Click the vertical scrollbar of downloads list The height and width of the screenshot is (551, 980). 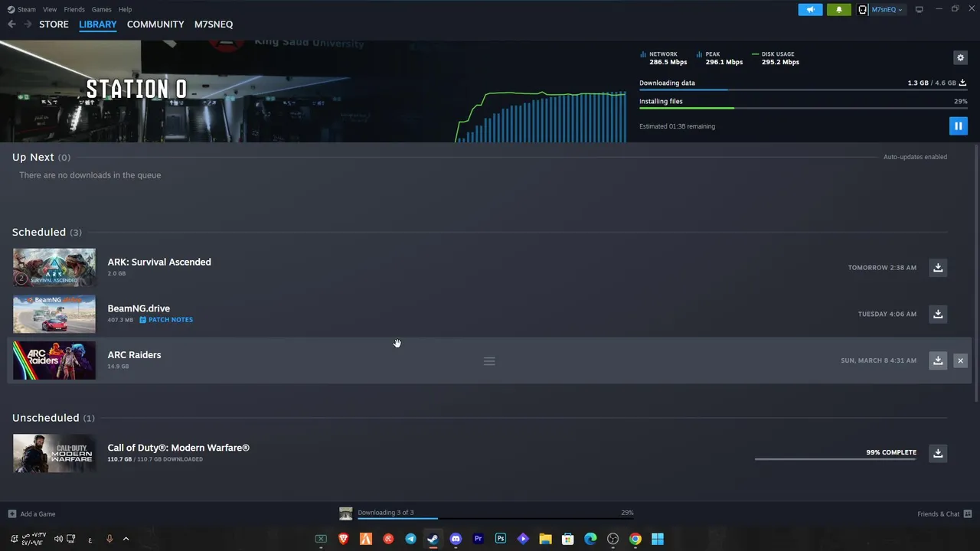tap(976, 272)
